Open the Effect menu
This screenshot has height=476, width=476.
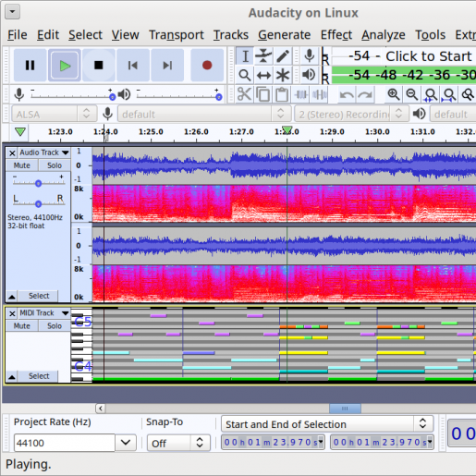click(x=336, y=35)
